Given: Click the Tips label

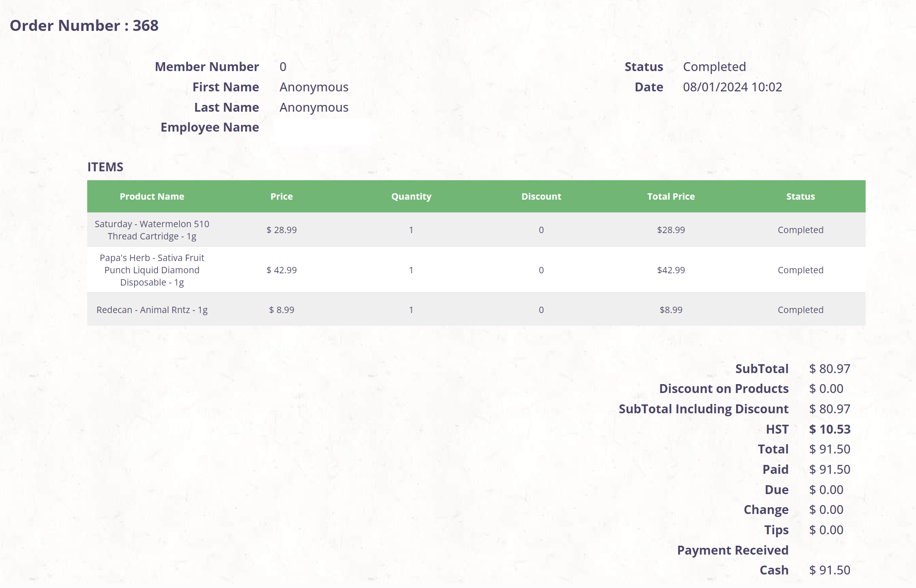Looking at the screenshot, I should coord(776,530).
